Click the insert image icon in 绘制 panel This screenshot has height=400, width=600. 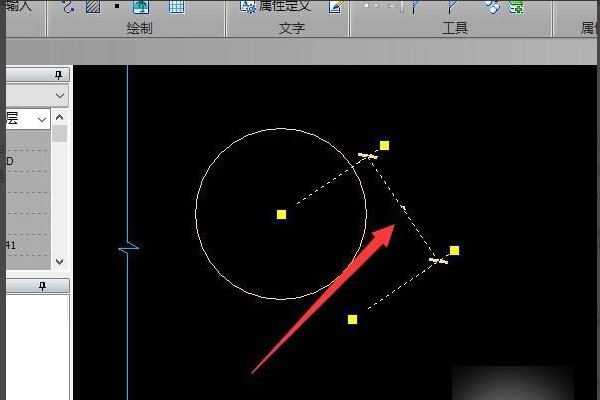[141, 7]
